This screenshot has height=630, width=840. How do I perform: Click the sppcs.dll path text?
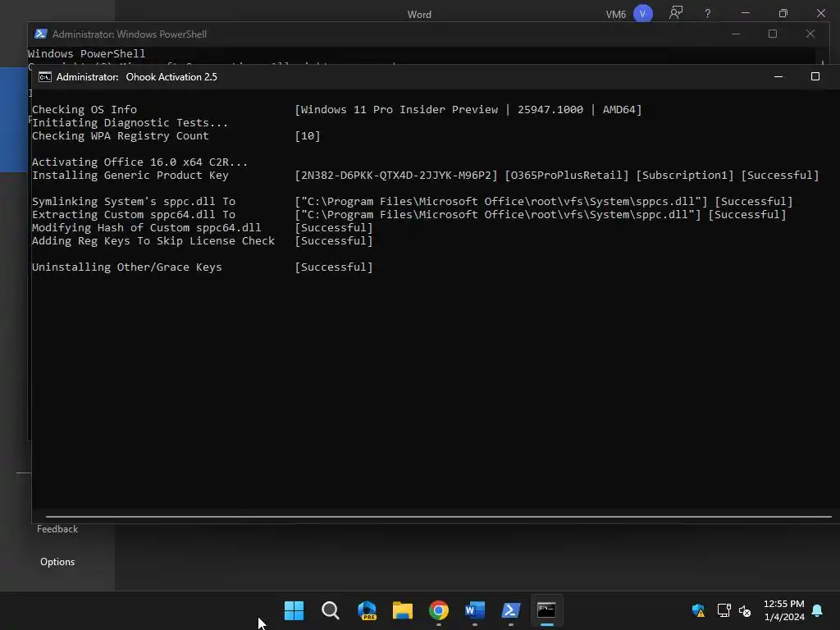(x=501, y=202)
